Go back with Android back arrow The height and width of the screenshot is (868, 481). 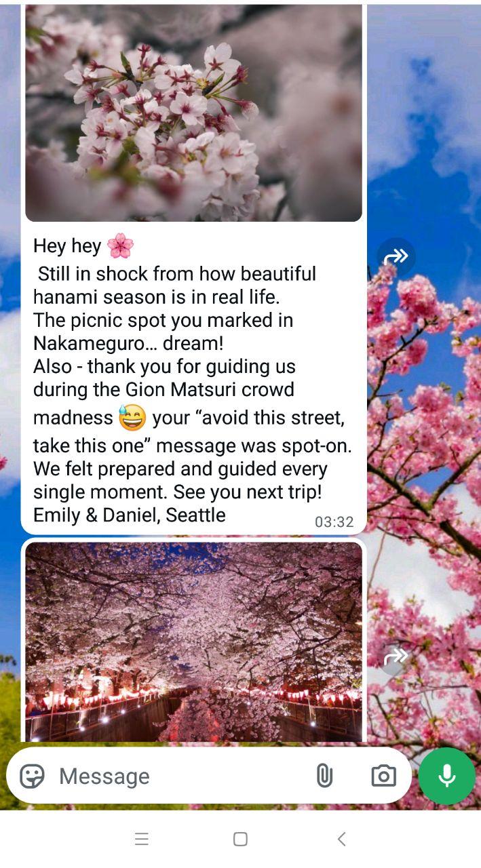[x=341, y=839]
